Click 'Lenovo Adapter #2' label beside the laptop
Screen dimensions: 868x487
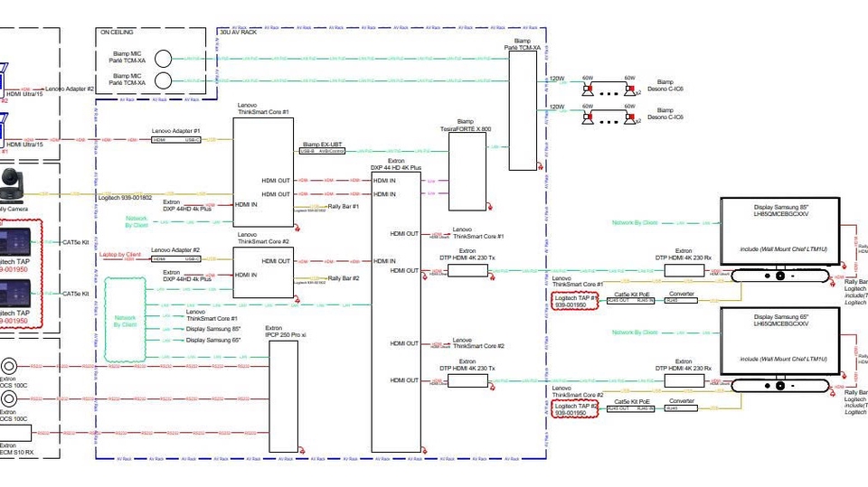pos(70,89)
